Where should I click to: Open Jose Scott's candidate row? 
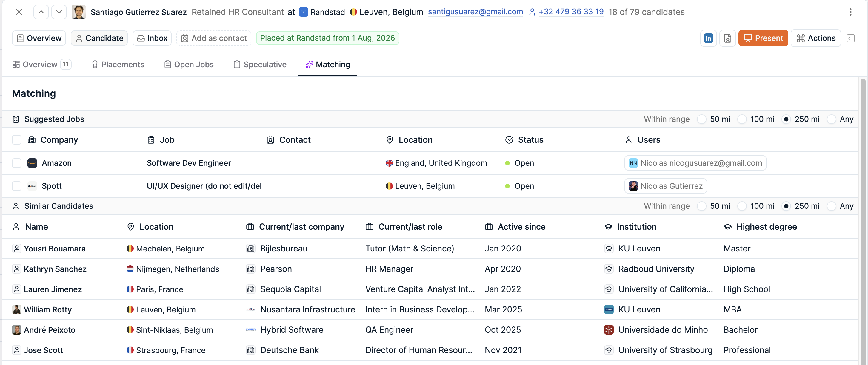(x=430, y=350)
